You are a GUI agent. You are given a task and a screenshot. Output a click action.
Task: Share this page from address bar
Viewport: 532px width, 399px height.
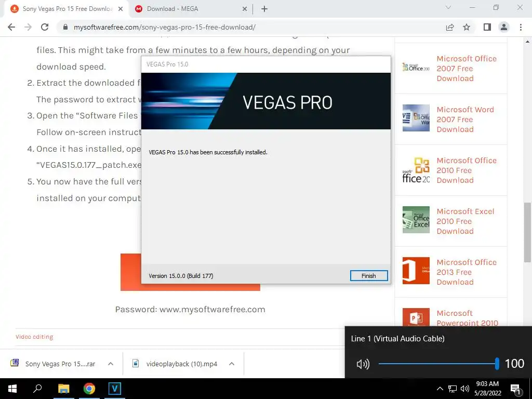(450, 27)
